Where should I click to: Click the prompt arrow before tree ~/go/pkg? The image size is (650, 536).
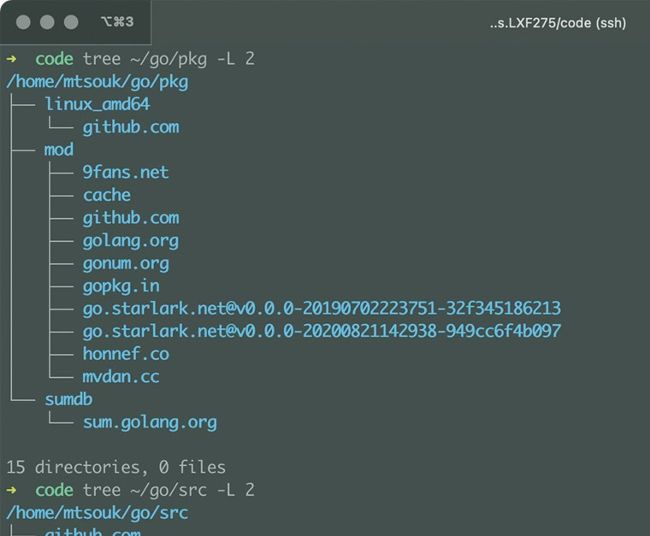pos(11,59)
